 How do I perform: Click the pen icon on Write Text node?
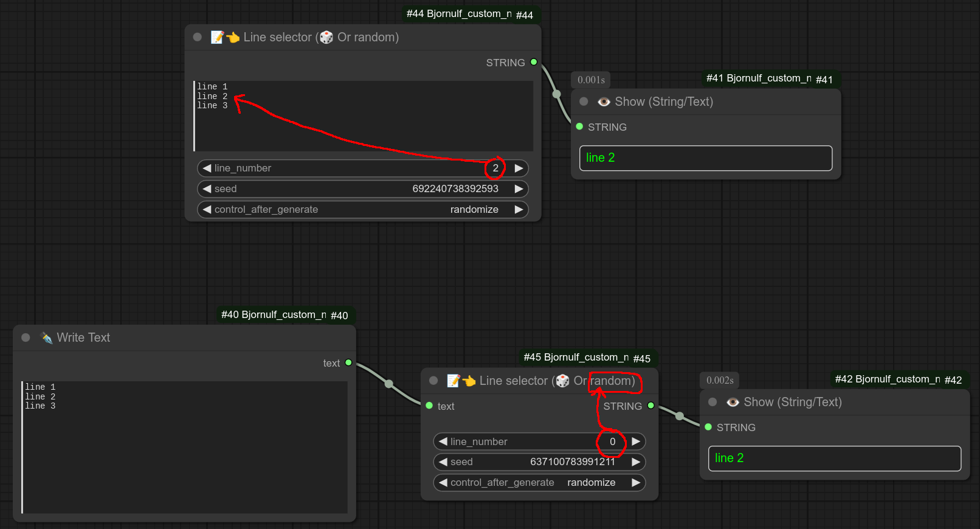pos(46,338)
